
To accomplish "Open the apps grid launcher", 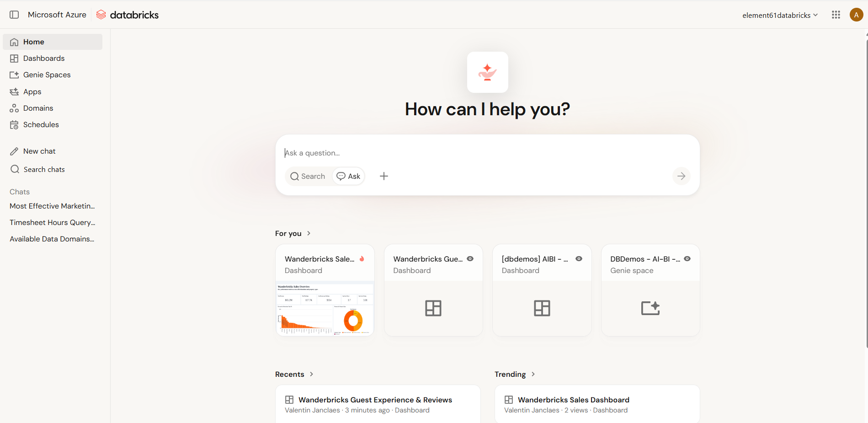I will coord(836,15).
